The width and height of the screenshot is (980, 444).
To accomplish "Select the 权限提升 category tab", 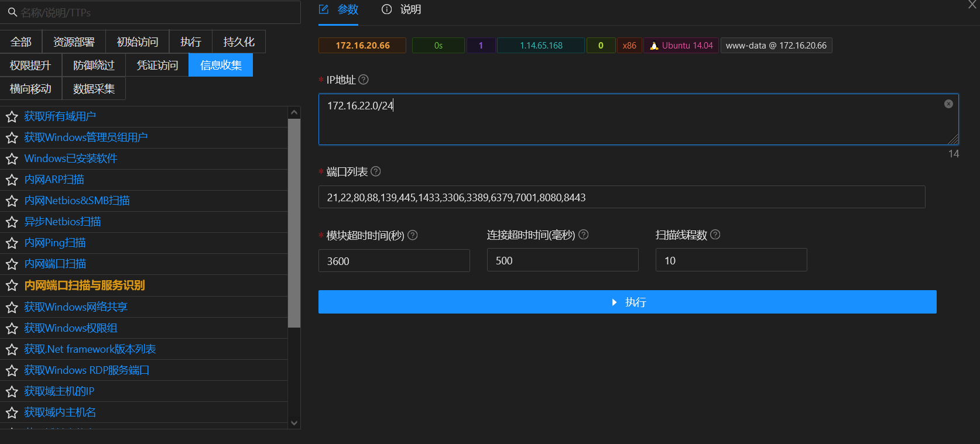I will (x=30, y=65).
